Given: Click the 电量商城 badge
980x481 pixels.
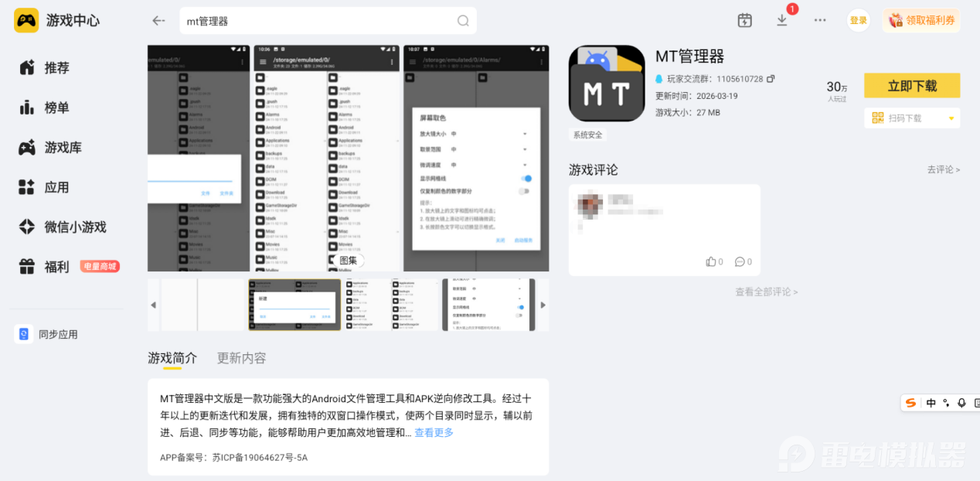Looking at the screenshot, I should tap(100, 267).
